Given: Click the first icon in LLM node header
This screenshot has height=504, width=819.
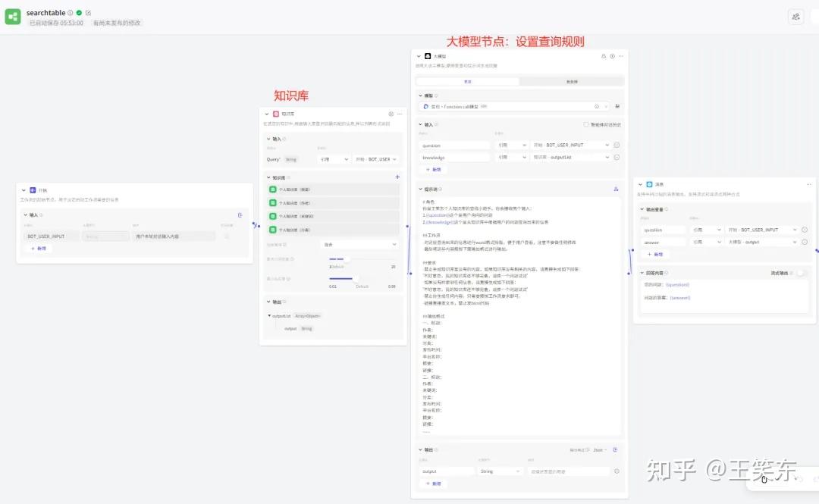Looking at the screenshot, I should (604, 56).
